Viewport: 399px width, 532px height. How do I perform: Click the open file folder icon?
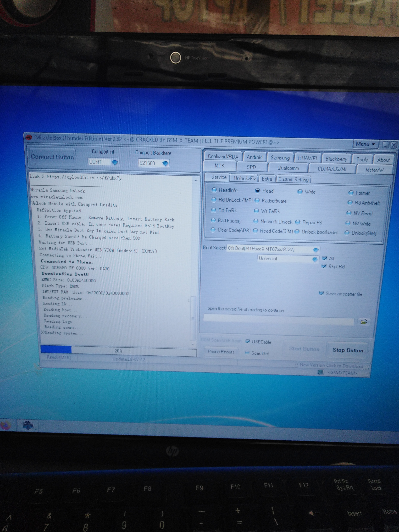click(364, 322)
